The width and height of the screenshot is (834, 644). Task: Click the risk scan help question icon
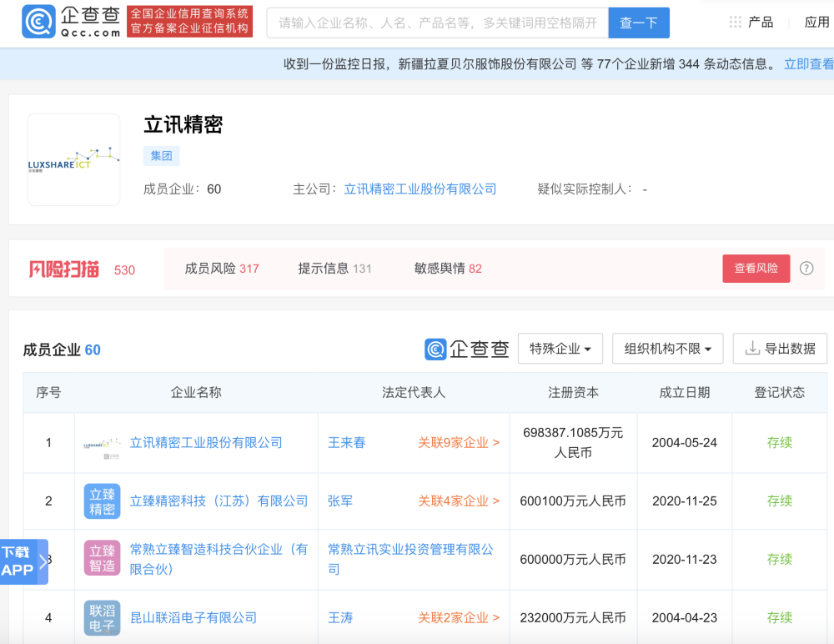tap(806, 269)
